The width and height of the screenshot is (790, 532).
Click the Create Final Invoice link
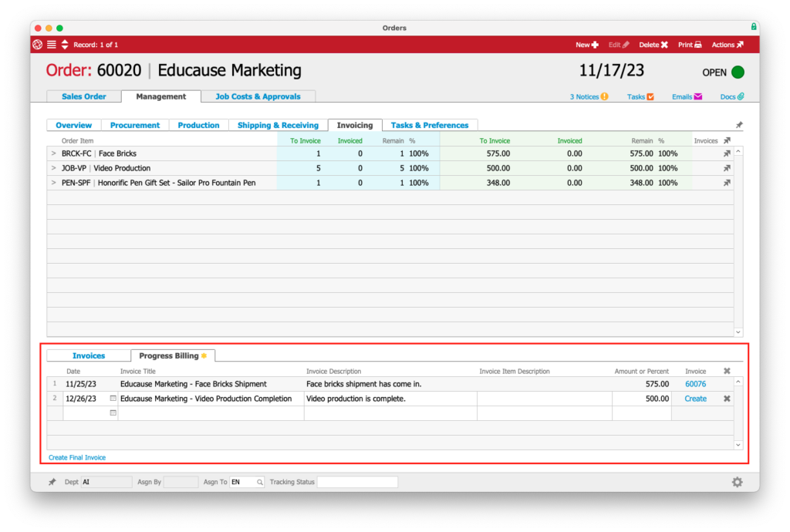click(77, 457)
